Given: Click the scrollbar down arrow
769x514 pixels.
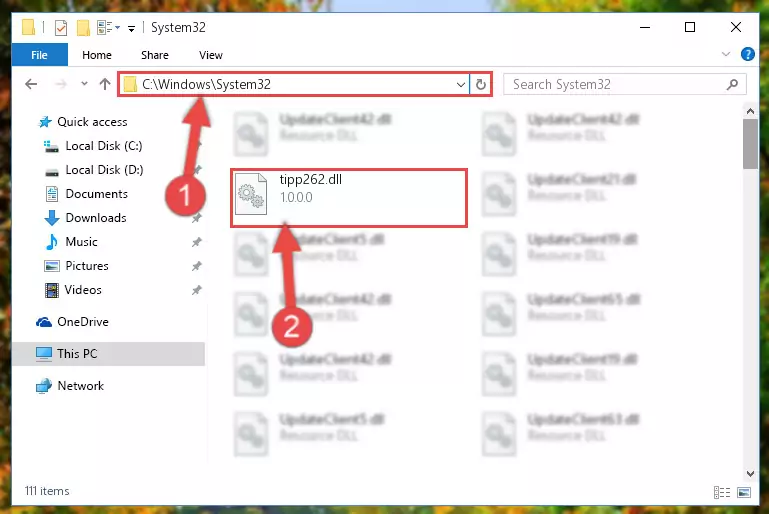Looking at the screenshot, I should pos(750,473).
